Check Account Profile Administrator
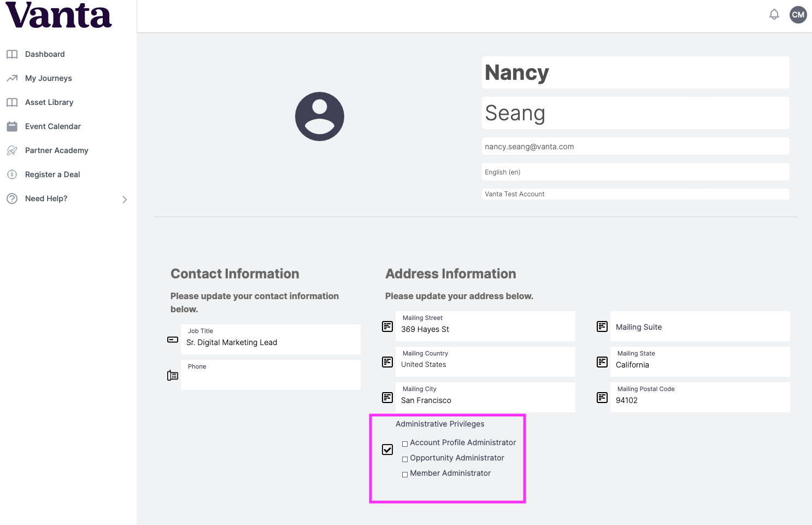Image resolution: width=812 pixels, height=525 pixels. coord(405,444)
